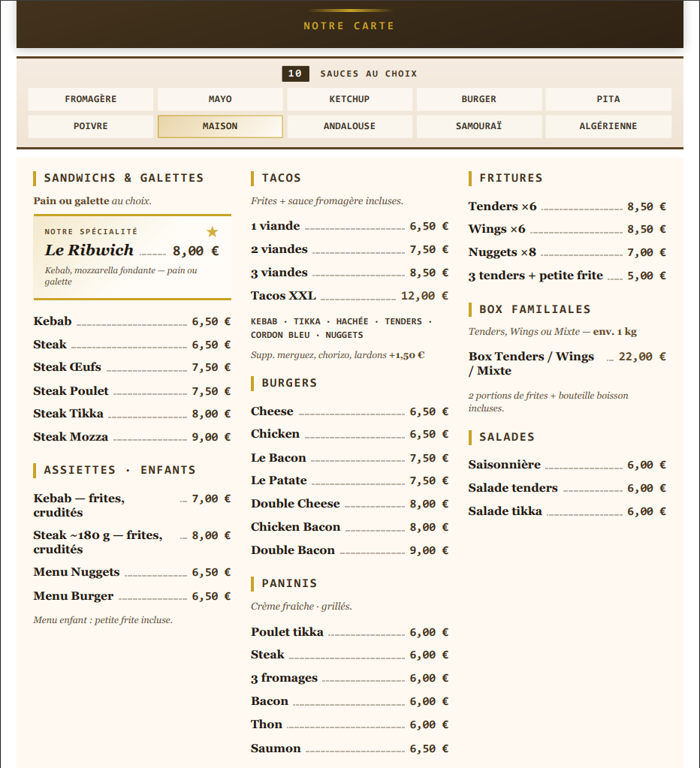
Task: Click the '22,00 €' box price
Action: (642, 357)
